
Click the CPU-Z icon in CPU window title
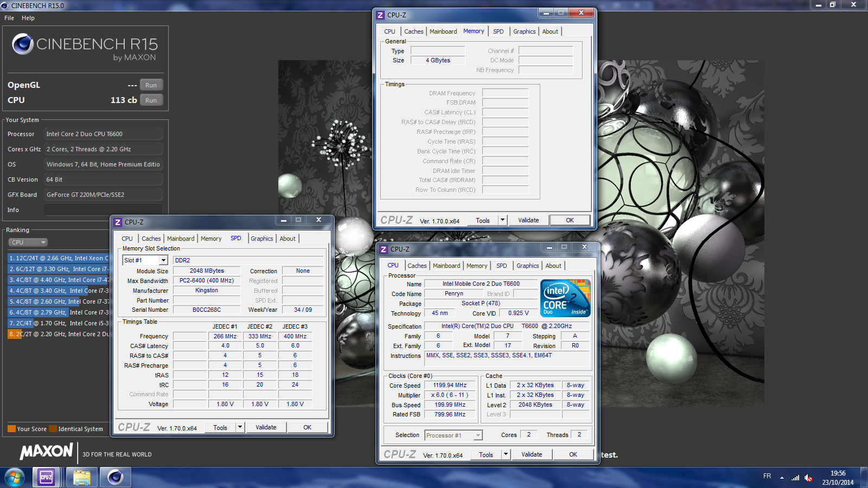click(x=384, y=249)
